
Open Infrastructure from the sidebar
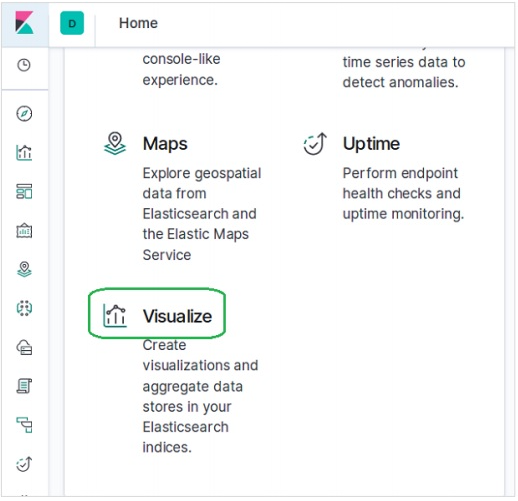[24, 347]
